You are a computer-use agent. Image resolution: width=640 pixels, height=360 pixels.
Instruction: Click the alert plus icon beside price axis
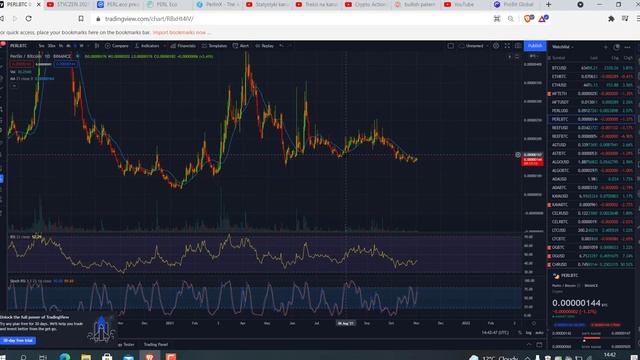click(518, 155)
